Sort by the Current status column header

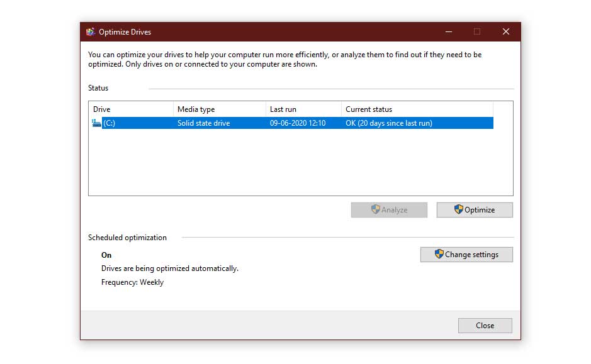click(x=417, y=109)
